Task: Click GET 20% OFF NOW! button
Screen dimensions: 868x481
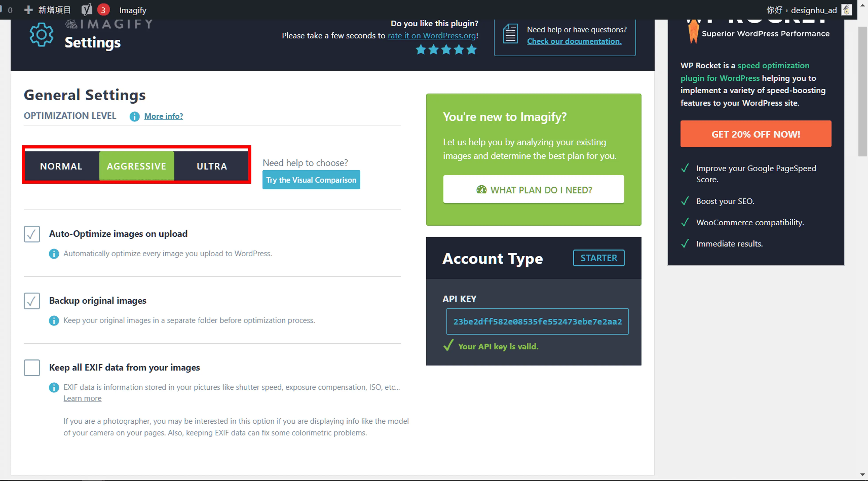Action: click(756, 134)
